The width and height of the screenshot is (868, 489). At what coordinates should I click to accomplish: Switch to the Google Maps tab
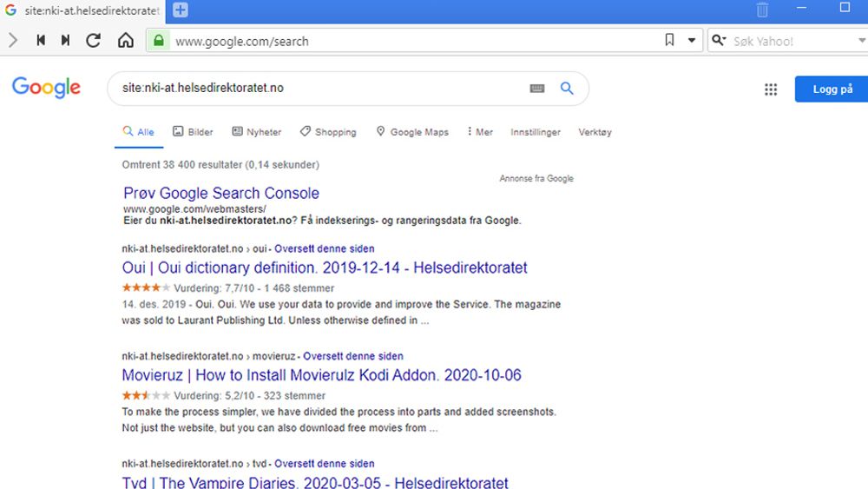[412, 132]
